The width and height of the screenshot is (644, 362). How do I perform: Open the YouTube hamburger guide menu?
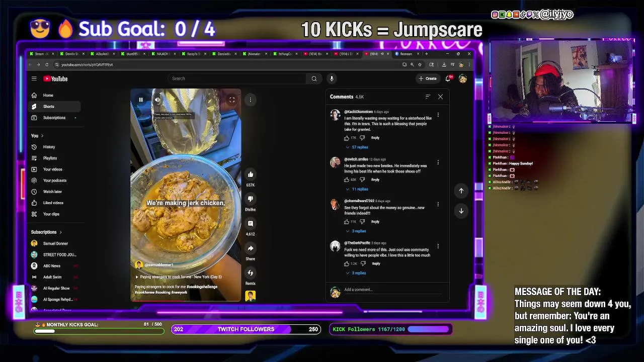coord(34,78)
